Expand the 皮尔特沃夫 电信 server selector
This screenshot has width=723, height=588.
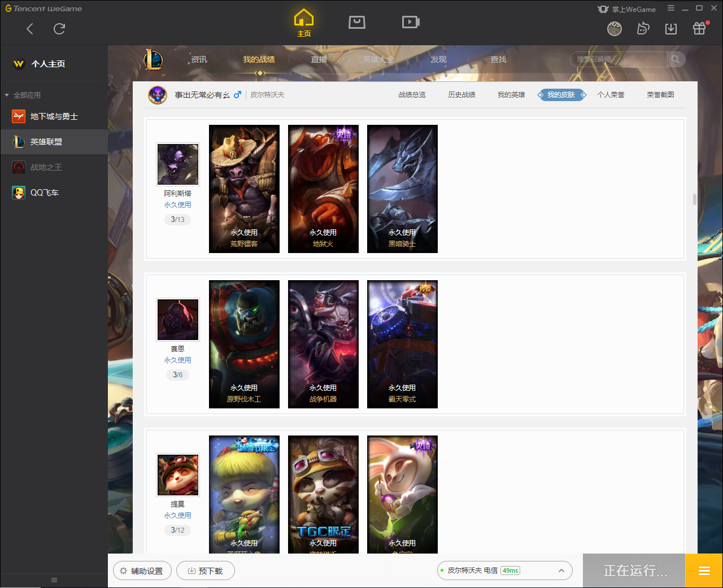pos(505,570)
